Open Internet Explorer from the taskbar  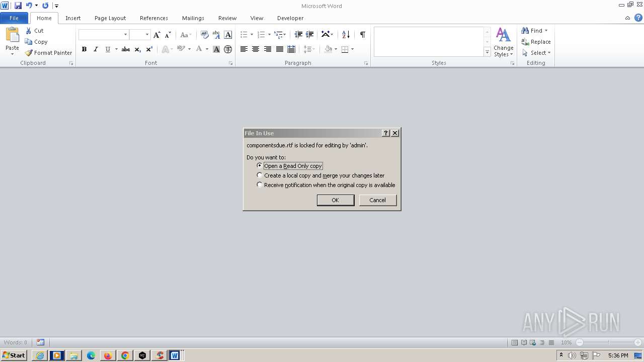point(40,355)
